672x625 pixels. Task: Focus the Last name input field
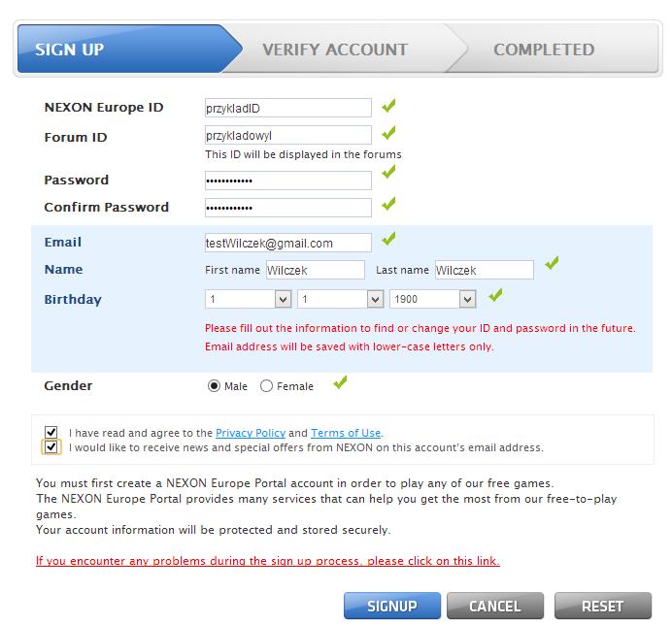click(485, 270)
